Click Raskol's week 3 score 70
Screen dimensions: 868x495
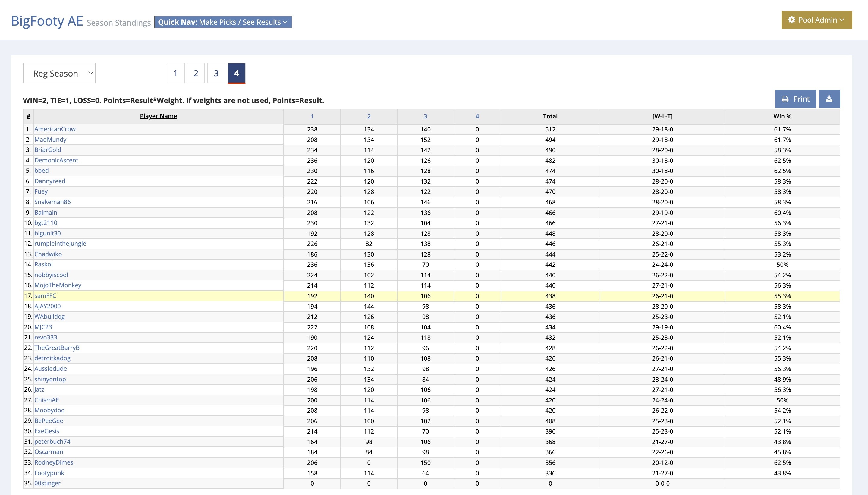tap(425, 264)
